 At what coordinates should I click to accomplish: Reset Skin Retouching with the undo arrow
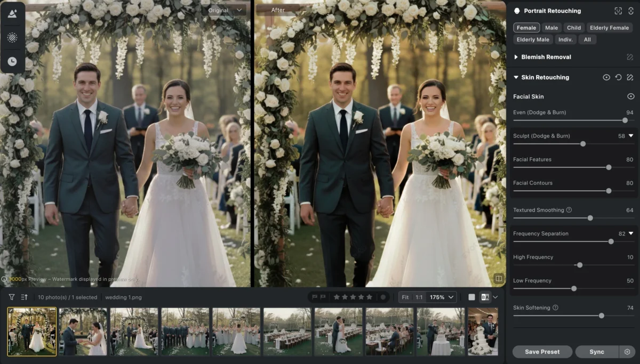(x=618, y=77)
